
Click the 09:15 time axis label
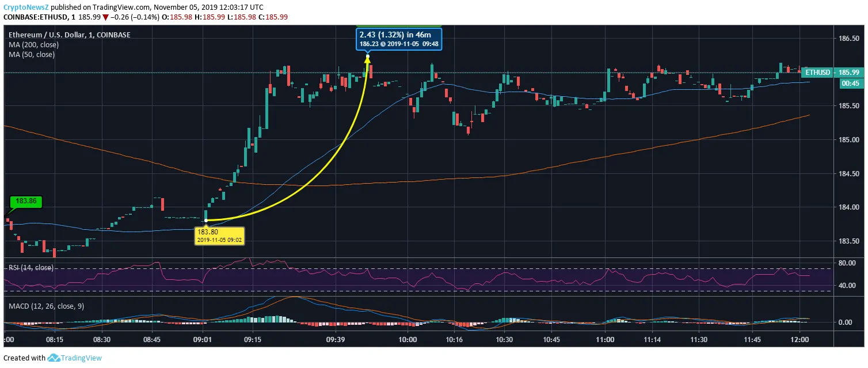click(253, 340)
